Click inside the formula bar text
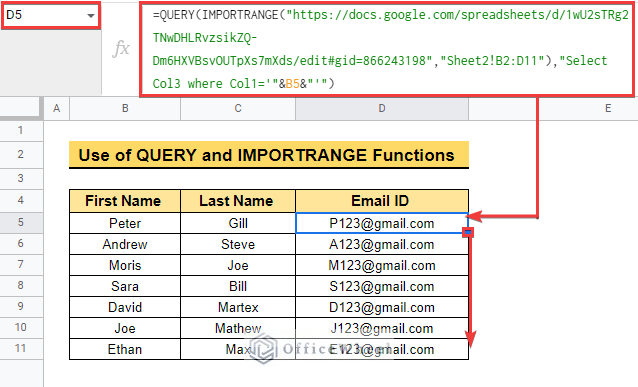The image size is (638, 387). pyautogui.click(x=387, y=49)
